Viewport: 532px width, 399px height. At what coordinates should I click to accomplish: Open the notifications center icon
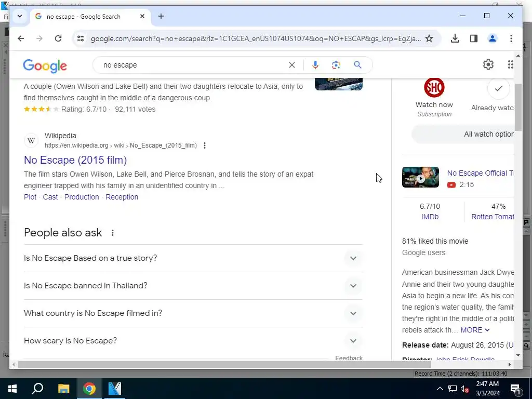click(515, 389)
